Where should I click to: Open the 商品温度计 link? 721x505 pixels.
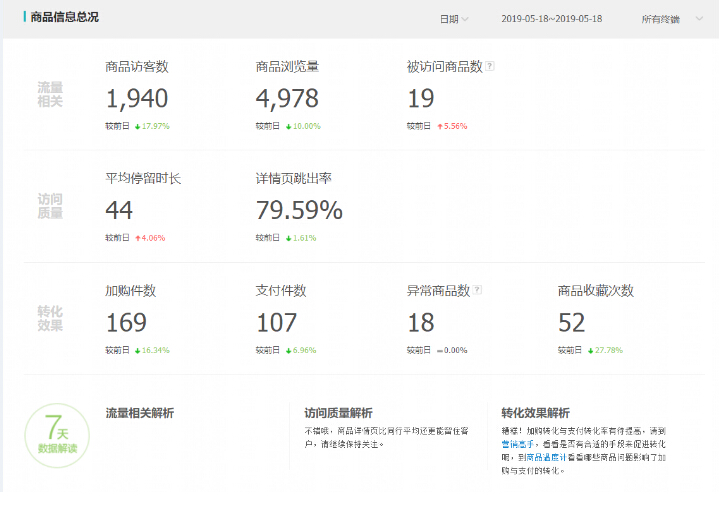pyautogui.click(x=549, y=456)
